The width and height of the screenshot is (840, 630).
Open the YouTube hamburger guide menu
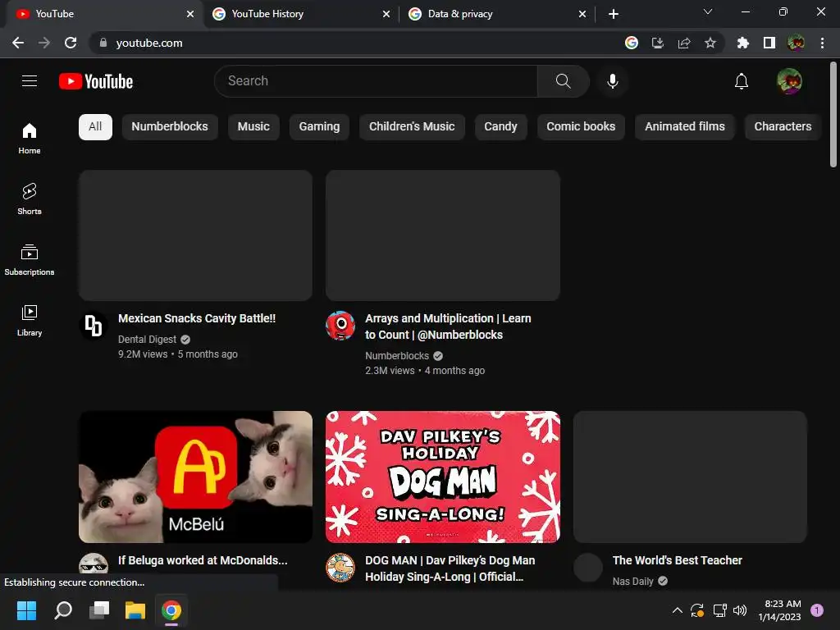[30, 81]
